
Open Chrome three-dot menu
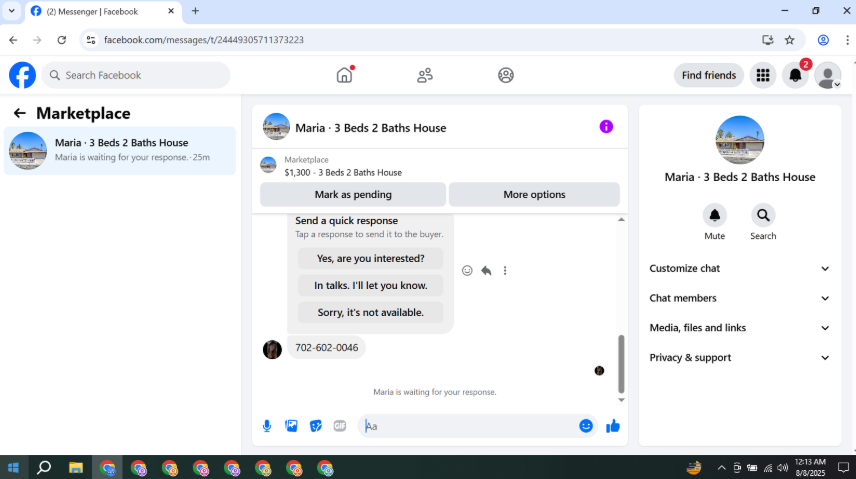[847, 40]
